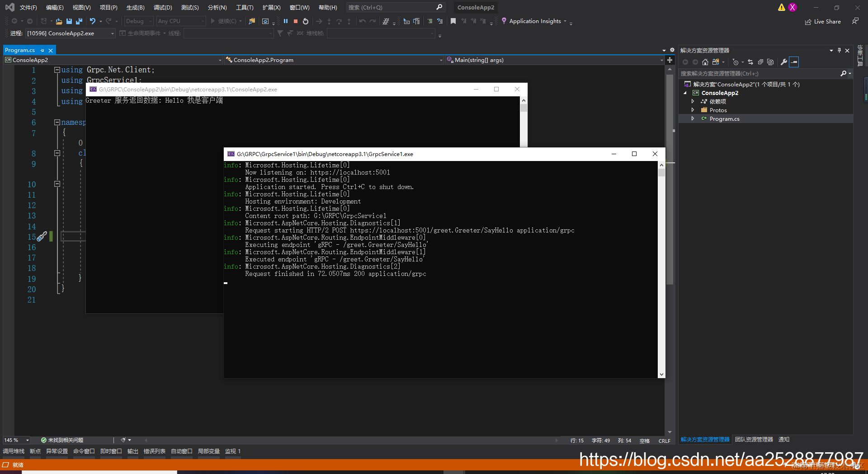Click the code editor vertical scrollbar thumb
The width and height of the screenshot is (868, 474).
pyautogui.click(x=670, y=179)
